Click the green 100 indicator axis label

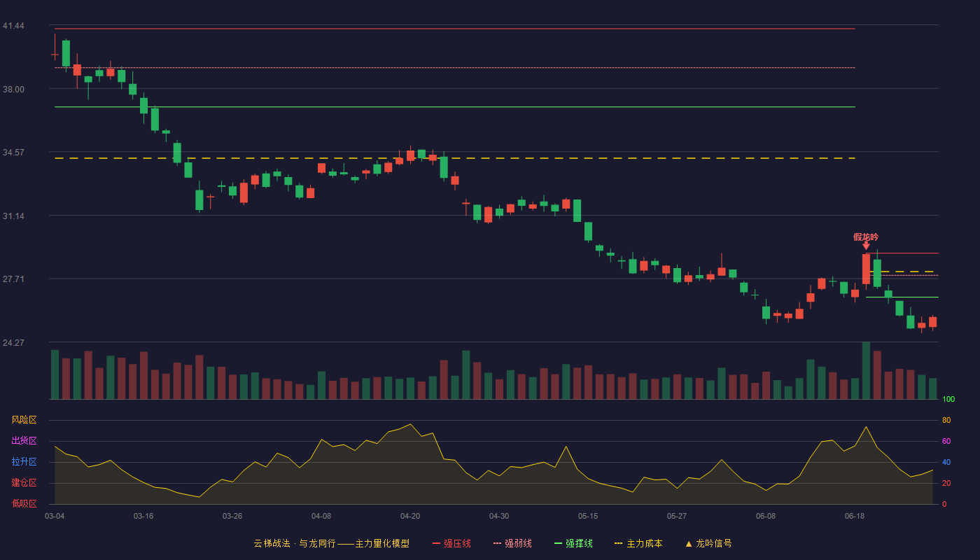[x=948, y=400]
